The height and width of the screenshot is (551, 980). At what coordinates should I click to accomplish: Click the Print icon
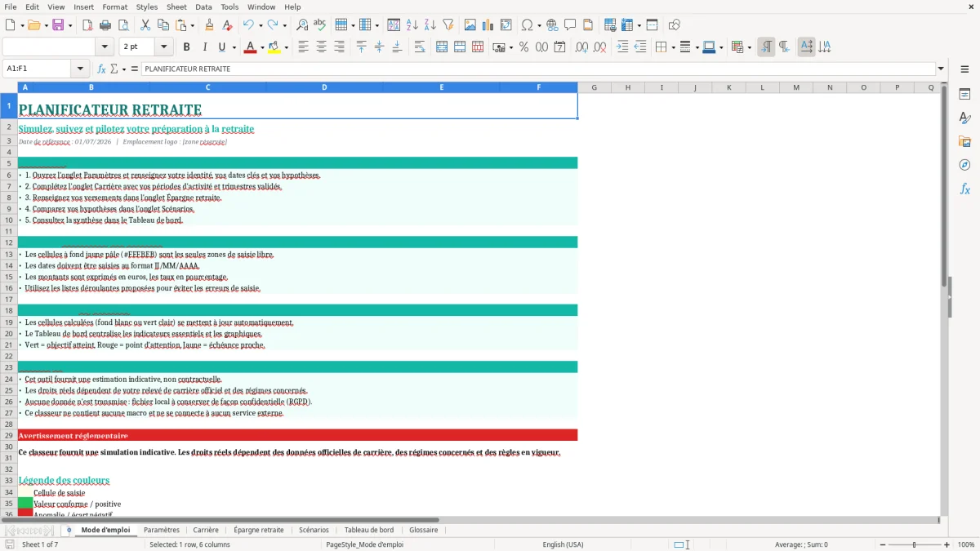coord(105,25)
